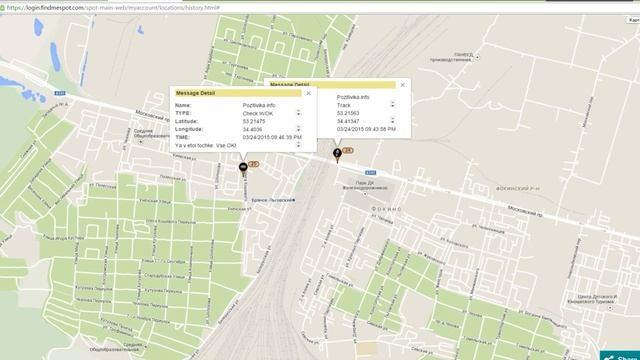Screen dimensions: 640x360
Task: Click scroll arrows beside 'Check In/OK' row
Action: click(x=298, y=113)
